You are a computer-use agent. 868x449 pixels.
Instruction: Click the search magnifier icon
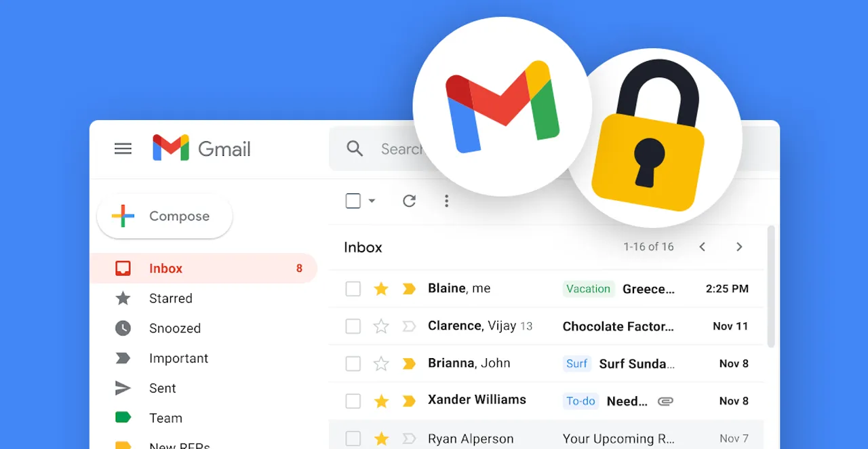[355, 149]
